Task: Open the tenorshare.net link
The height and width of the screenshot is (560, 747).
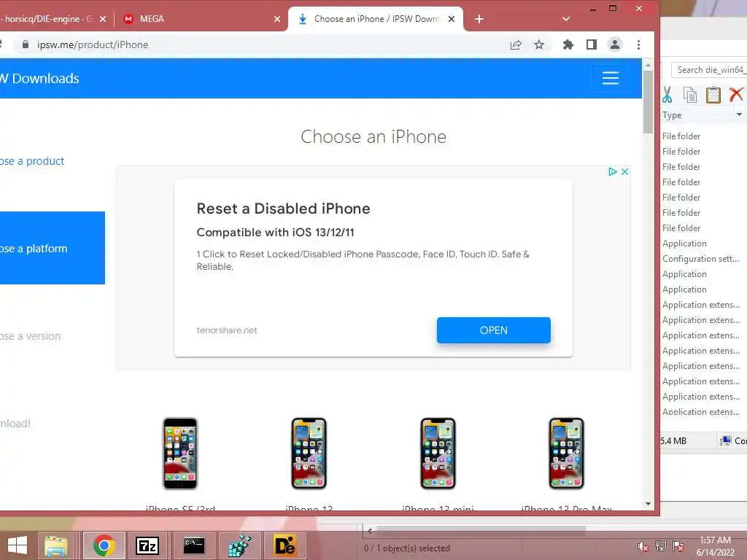Action: pos(227,330)
